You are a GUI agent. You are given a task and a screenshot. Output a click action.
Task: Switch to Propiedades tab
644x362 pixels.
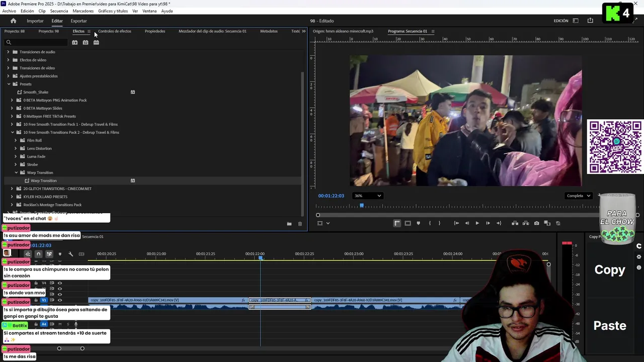[155, 31]
